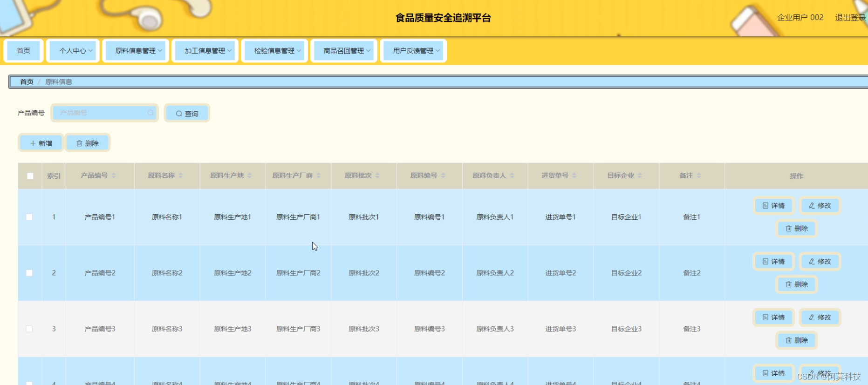Click the 原料生产厂商 header sort icon
868x385 pixels.
coord(318,176)
